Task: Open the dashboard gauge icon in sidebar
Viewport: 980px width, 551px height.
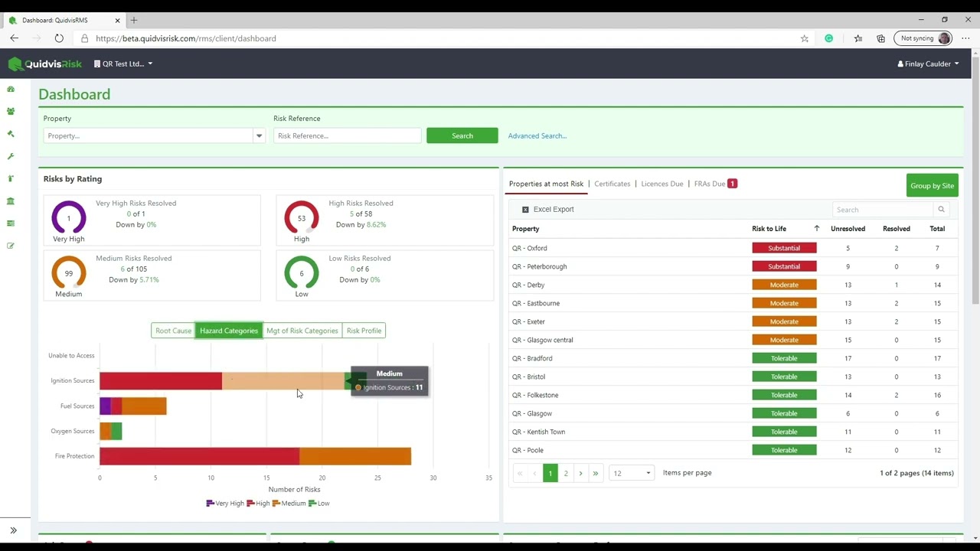Action: point(11,90)
